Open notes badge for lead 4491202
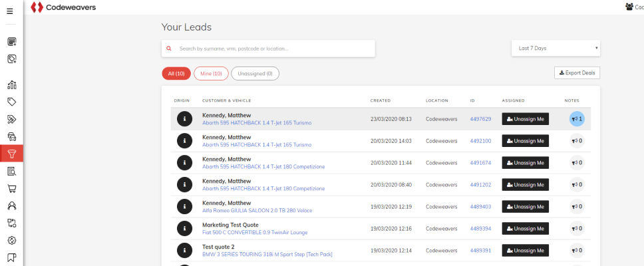Viewport: 644px width, 266px height. 577,185
